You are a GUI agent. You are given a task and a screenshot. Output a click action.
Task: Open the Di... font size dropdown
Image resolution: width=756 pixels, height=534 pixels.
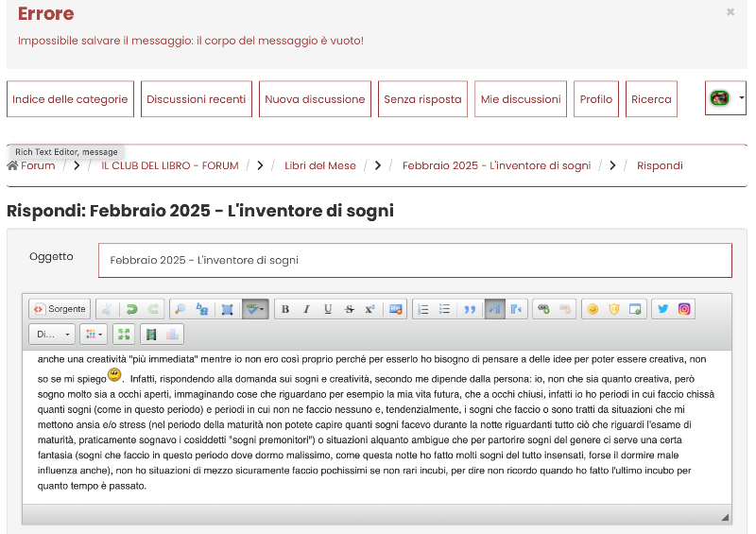[x=52, y=334]
